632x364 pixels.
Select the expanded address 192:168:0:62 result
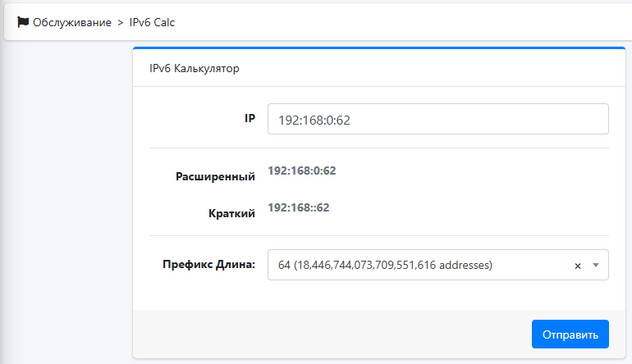coord(301,171)
